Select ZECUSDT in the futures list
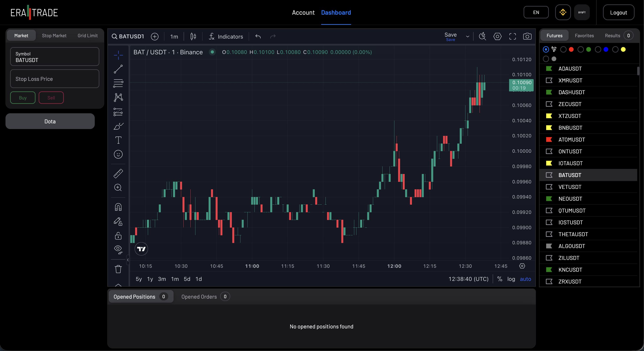 coord(588,104)
